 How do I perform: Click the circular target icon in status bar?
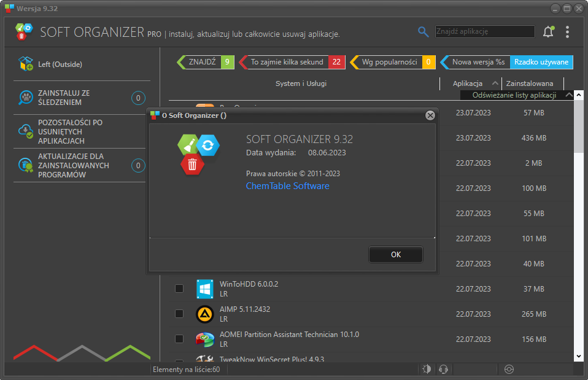[509, 369]
